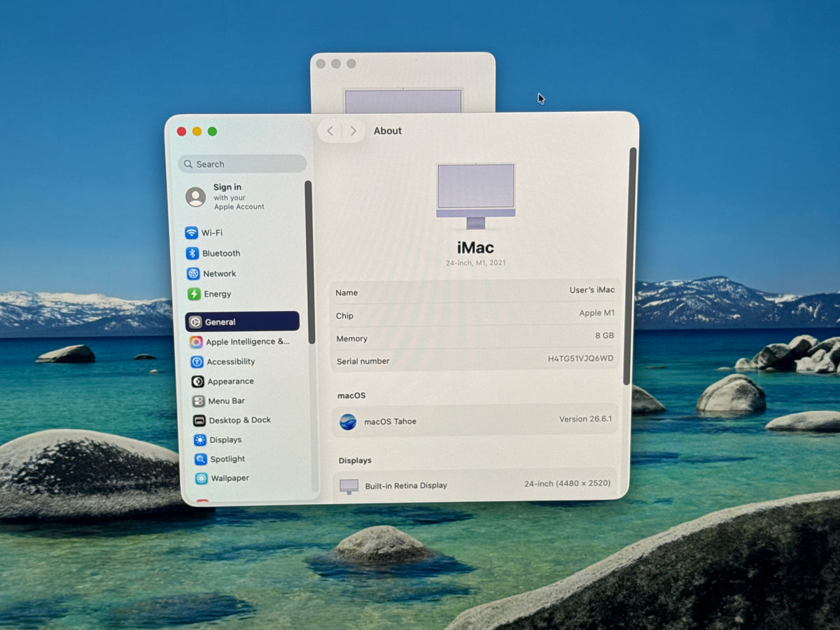The height and width of the screenshot is (630, 840).
Task: Click the macOS Tahoe label
Action: [390, 421]
